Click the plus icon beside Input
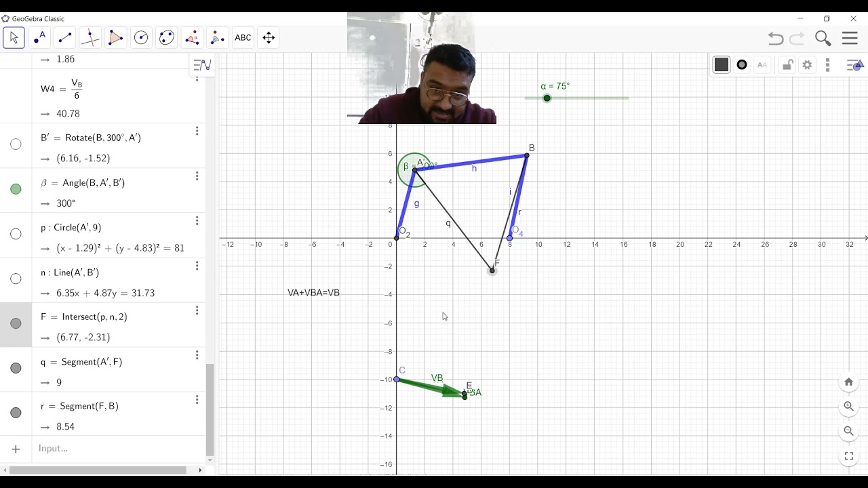The height and width of the screenshot is (488, 868). [16, 449]
